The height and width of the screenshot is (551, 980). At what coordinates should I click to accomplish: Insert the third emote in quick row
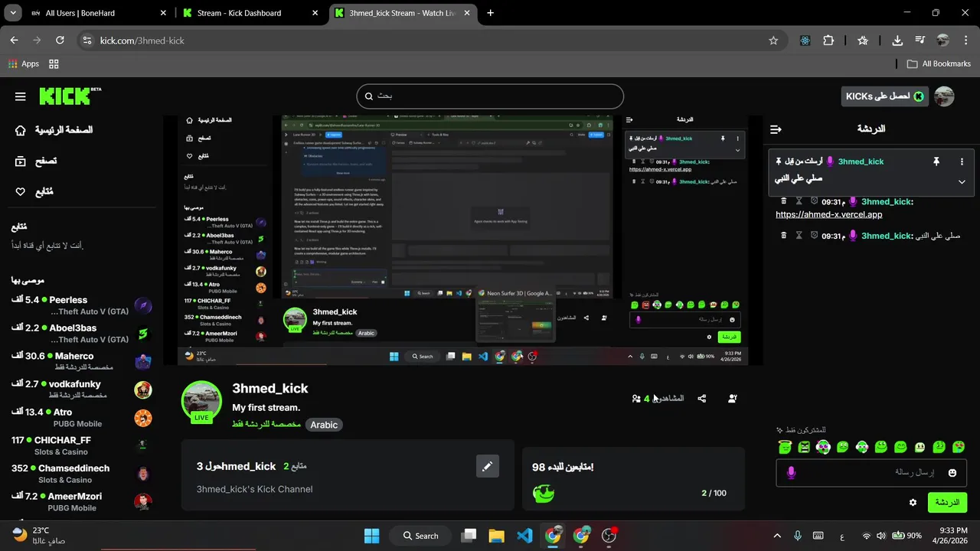(823, 447)
